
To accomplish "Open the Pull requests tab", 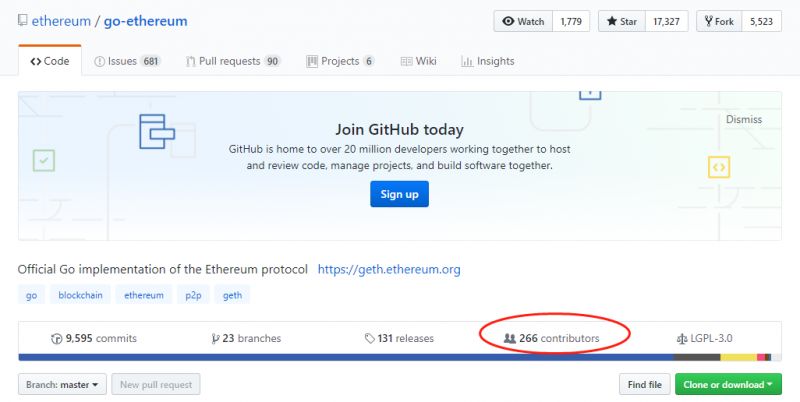I will (x=233, y=61).
